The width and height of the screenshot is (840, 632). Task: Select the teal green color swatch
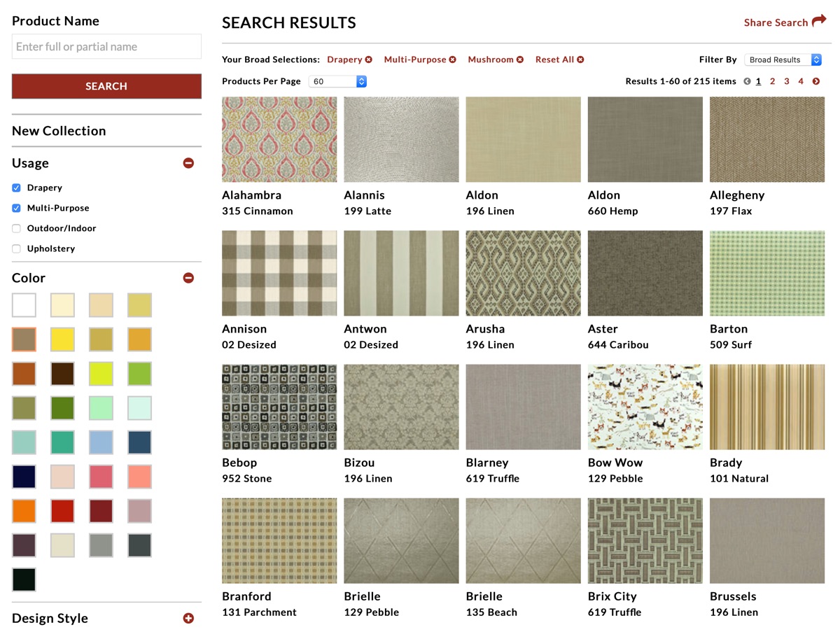click(x=62, y=442)
